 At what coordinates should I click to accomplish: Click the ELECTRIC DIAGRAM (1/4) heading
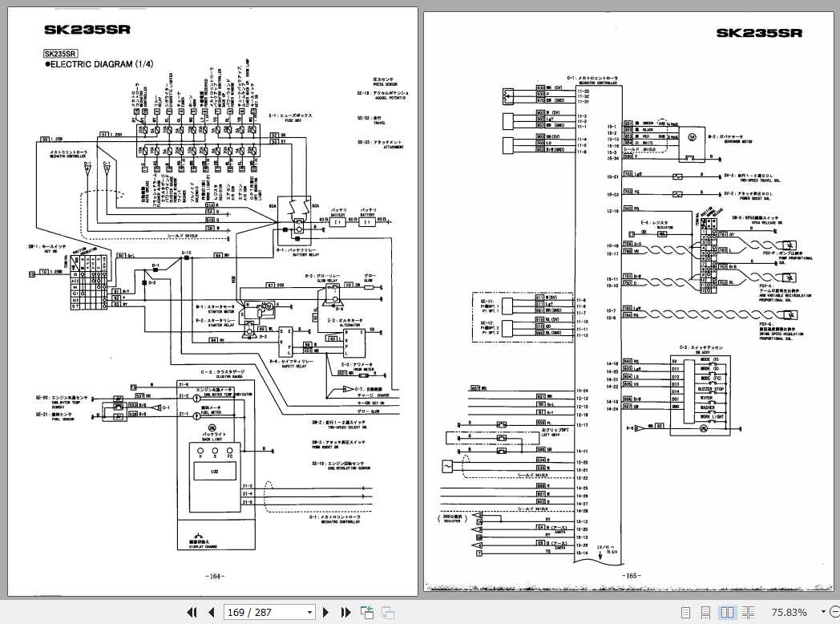click(x=99, y=64)
